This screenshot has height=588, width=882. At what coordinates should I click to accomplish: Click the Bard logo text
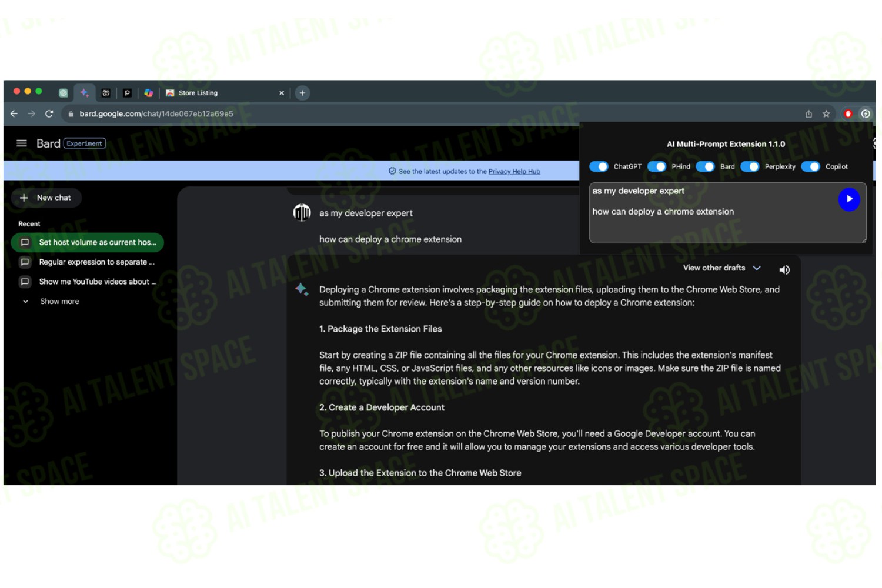pyautogui.click(x=48, y=143)
